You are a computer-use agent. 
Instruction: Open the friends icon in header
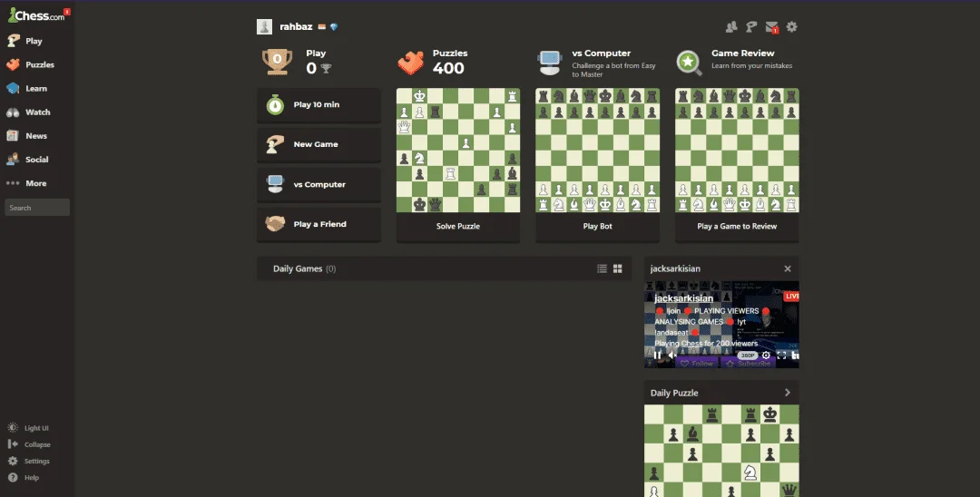coord(731,27)
